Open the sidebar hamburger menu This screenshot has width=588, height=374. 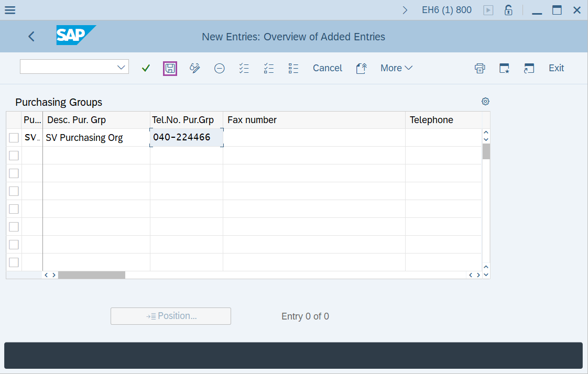tap(10, 9)
